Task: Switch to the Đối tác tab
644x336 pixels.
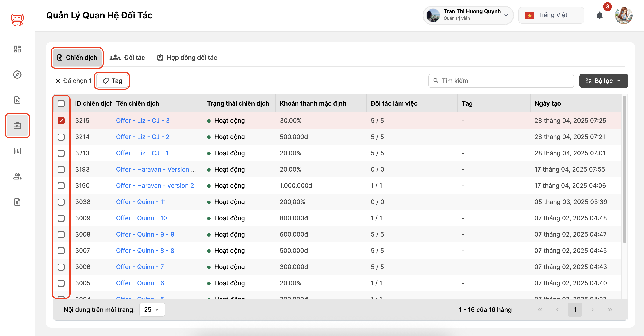Action: pos(127,58)
